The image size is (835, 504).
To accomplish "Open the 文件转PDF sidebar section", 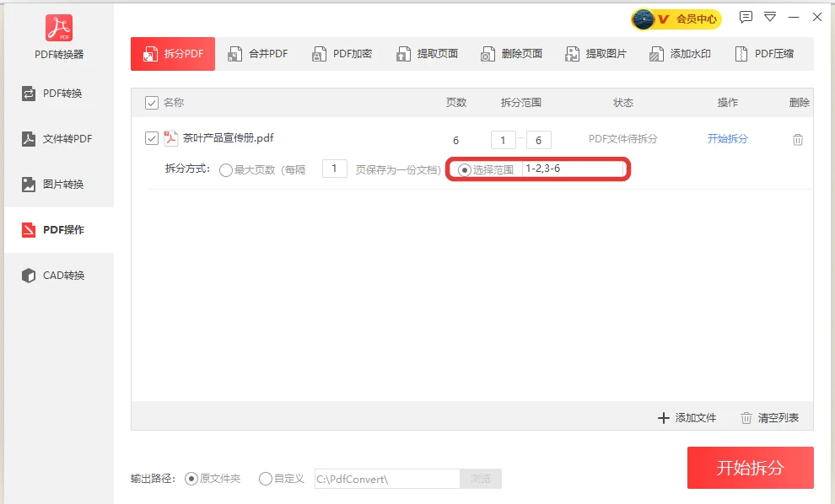I will 59,139.
